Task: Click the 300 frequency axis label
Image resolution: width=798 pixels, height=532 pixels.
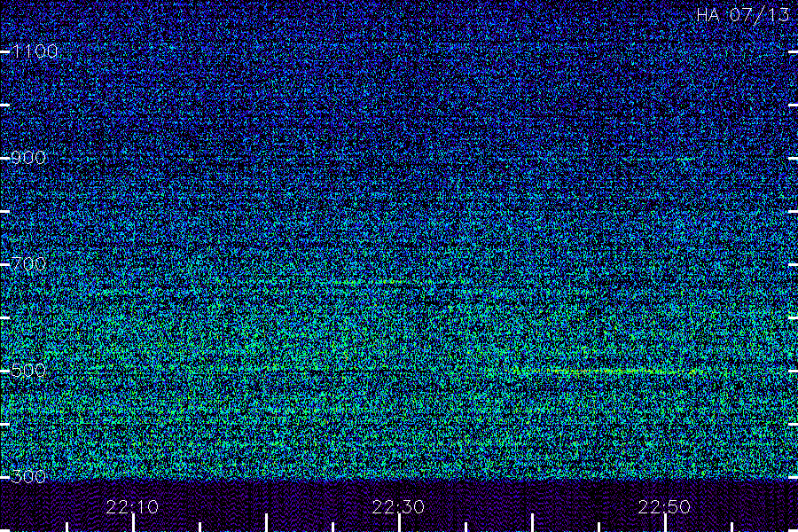Action: [28, 477]
